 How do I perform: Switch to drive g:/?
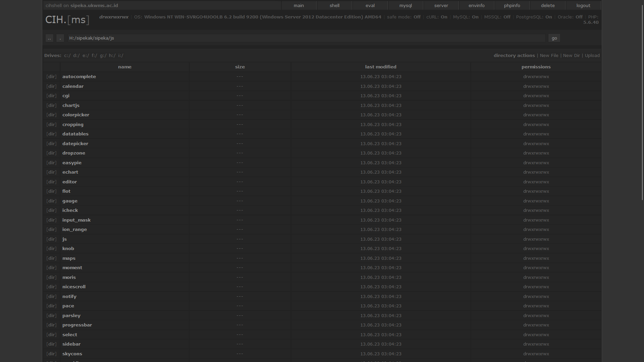pyautogui.click(x=103, y=56)
